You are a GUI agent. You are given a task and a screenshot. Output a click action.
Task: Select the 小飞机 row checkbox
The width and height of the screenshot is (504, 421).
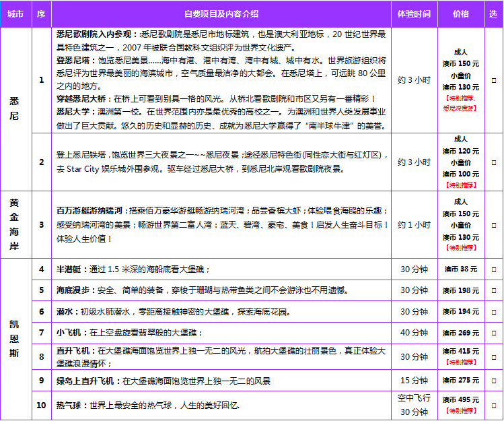[494, 333]
